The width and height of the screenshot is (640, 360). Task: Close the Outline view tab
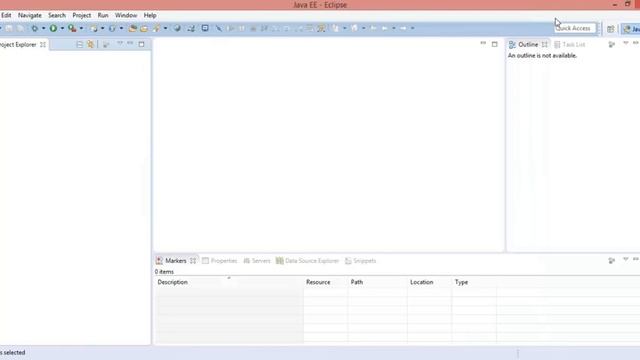pyautogui.click(x=544, y=44)
